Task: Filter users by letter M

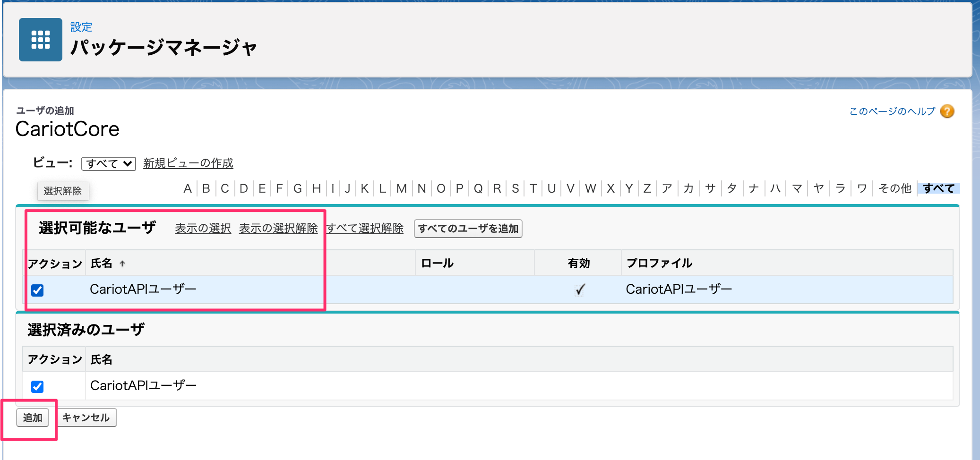Action: point(402,188)
